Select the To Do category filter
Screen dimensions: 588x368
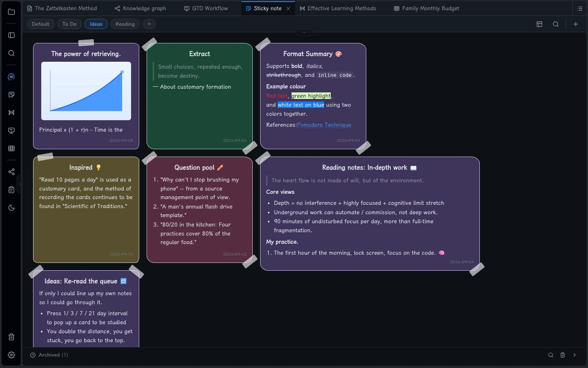click(x=69, y=24)
